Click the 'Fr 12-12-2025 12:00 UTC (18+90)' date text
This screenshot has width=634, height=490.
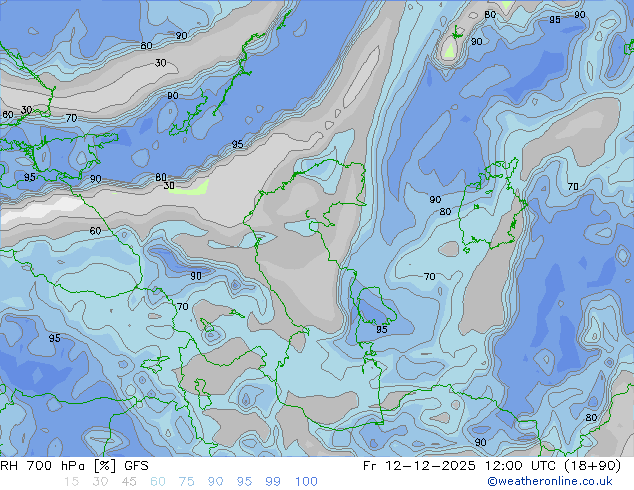[492, 466]
